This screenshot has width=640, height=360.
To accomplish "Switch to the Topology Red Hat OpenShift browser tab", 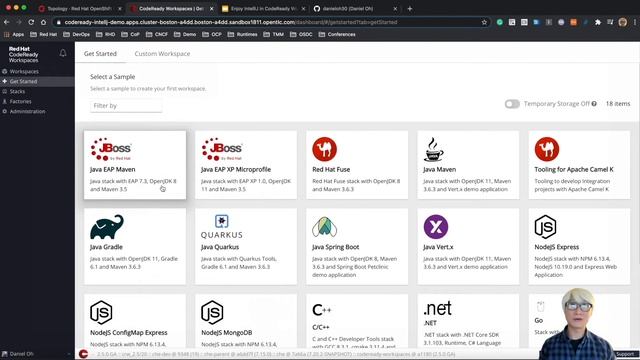I will 80,8.
